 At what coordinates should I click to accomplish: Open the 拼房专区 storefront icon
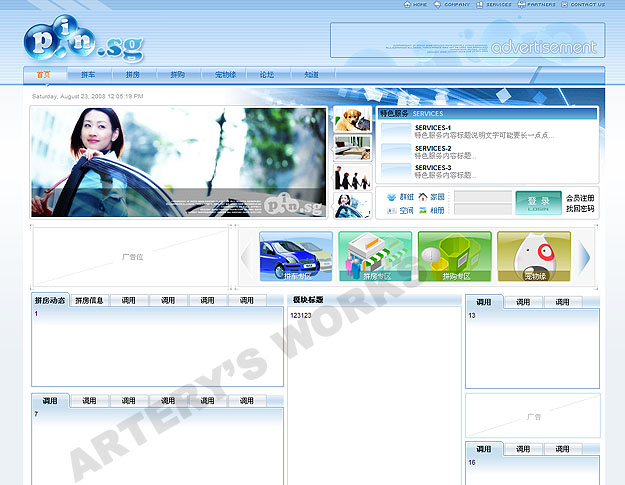point(375,256)
